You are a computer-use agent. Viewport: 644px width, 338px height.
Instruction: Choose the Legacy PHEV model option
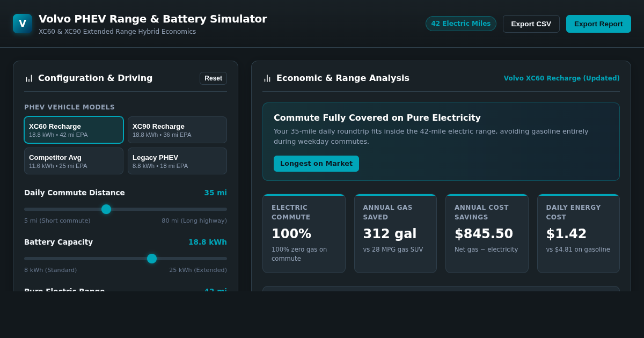point(177,161)
